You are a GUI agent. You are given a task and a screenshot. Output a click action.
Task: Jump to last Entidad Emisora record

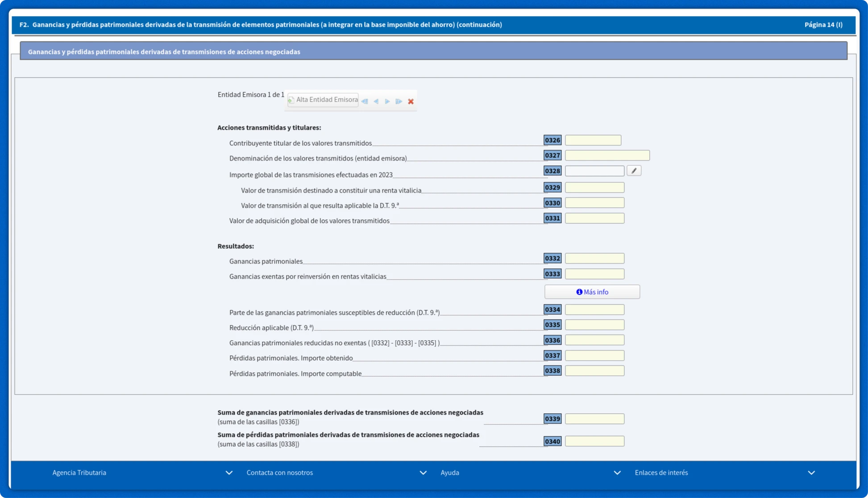[x=399, y=102]
